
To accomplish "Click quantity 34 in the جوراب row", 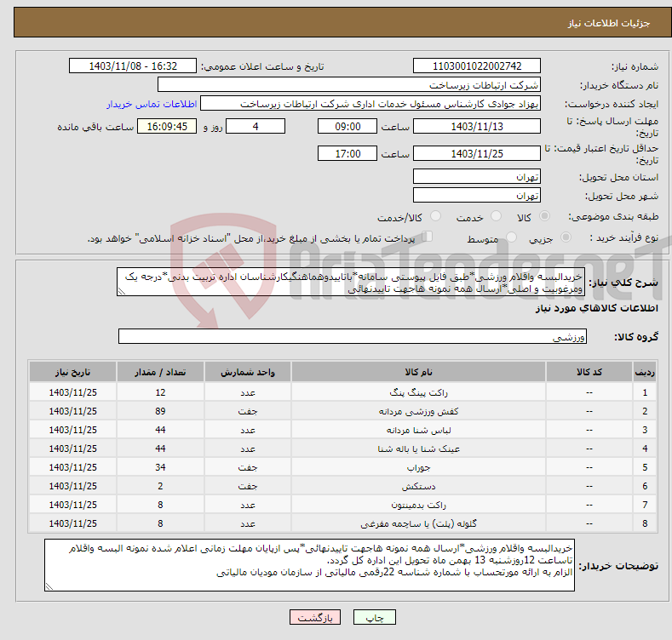I will pyautogui.click(x=160, y=467).
